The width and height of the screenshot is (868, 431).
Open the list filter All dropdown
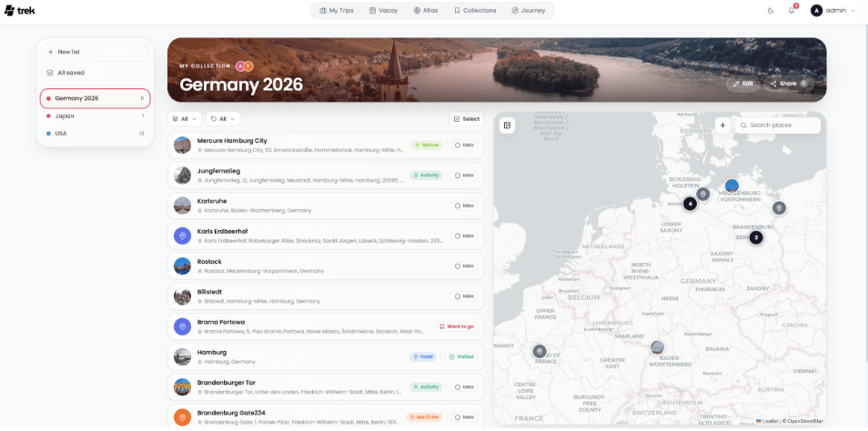(185, 119)
